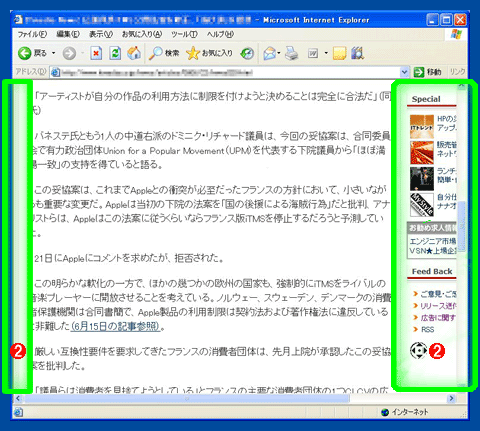This screenshot has width=480, height=431.
Task: Click the Research books icon in toolbar
Action: click(x=357, y=53)
